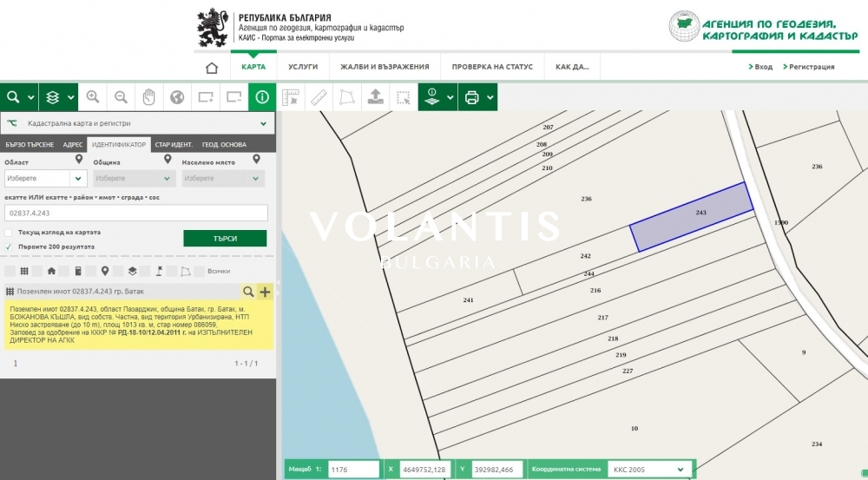
Task: Click the Y coordinate field
Action: (x=496, y=470)
